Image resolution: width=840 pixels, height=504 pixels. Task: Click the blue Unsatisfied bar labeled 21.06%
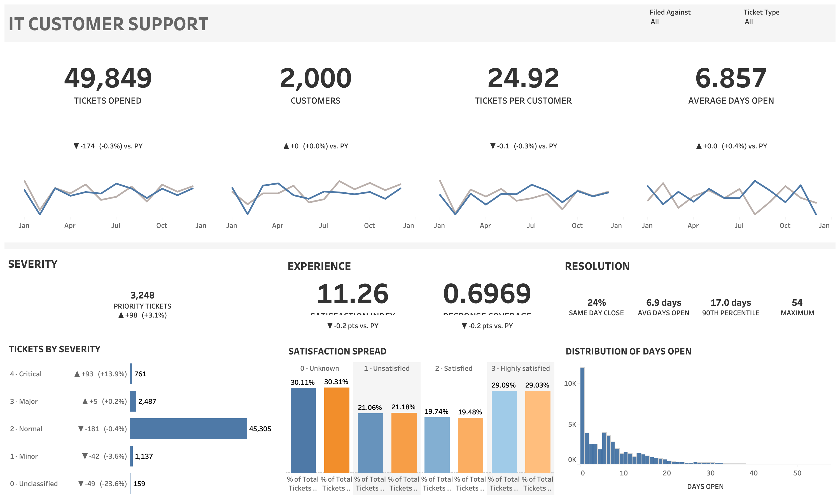(x=370, y=443)
